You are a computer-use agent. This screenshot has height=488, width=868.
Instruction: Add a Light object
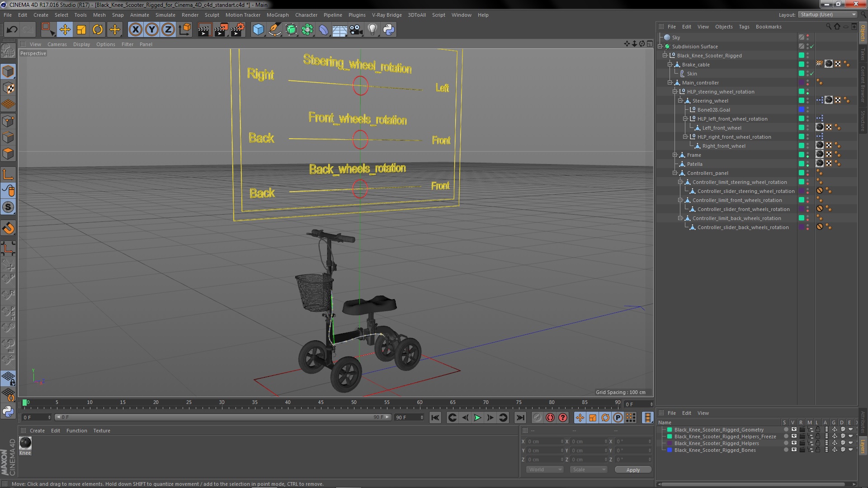(x=372, y=30)
